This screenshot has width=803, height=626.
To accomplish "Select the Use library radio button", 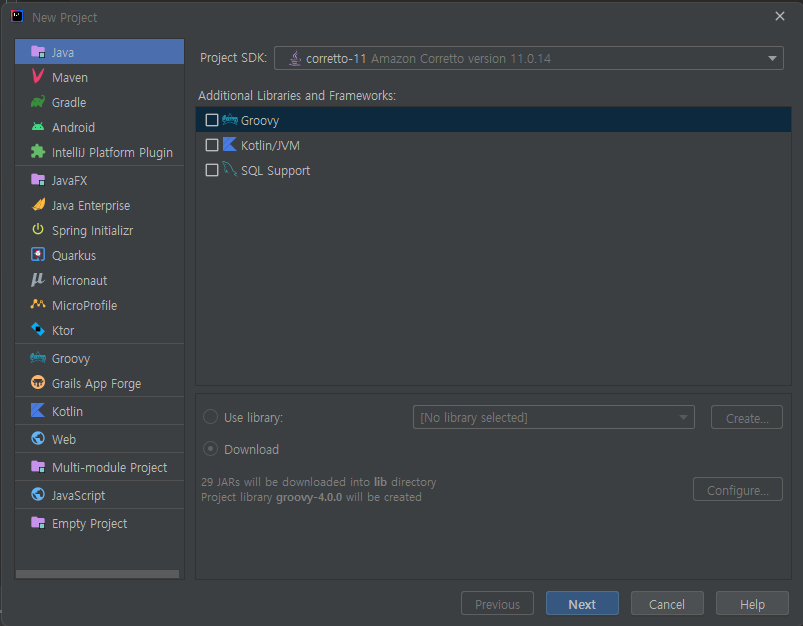I will pyautogui.click(x=210, y=417).
